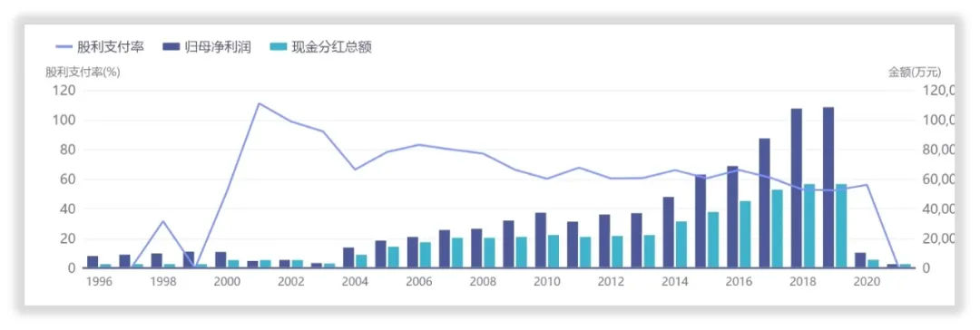Screen dimensions: 980x330
Task: Click the payout ratio line peak at 2001
Action: click(x=260, y=103)
